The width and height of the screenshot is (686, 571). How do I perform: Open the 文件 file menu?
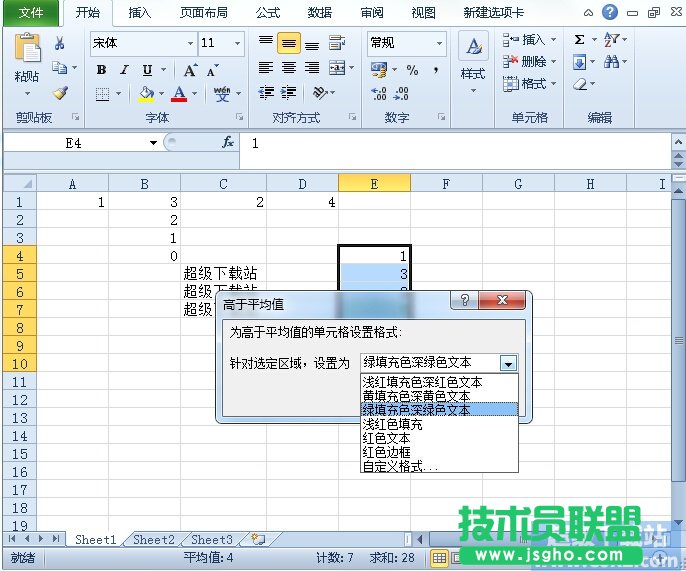pos(32,13)
